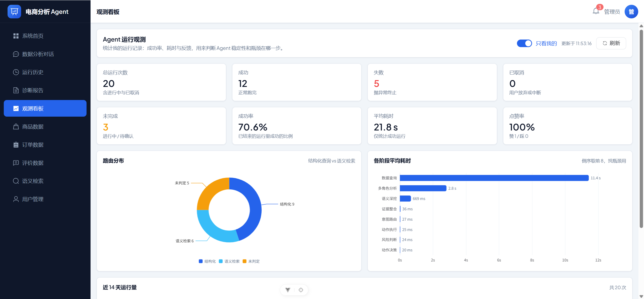Click the 评价数据 comment icon
The height and width of the screenshot is (299, 644).
click(16, 163)
